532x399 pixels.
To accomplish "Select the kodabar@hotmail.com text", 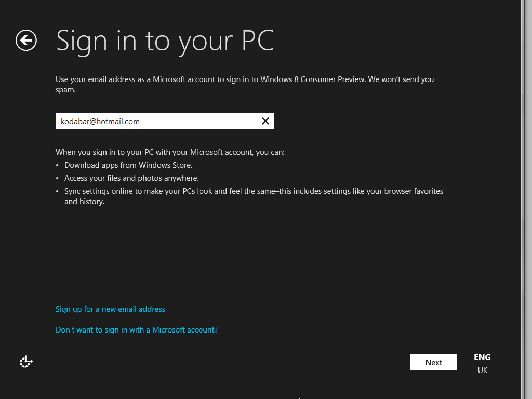I will tap(98, 121).
